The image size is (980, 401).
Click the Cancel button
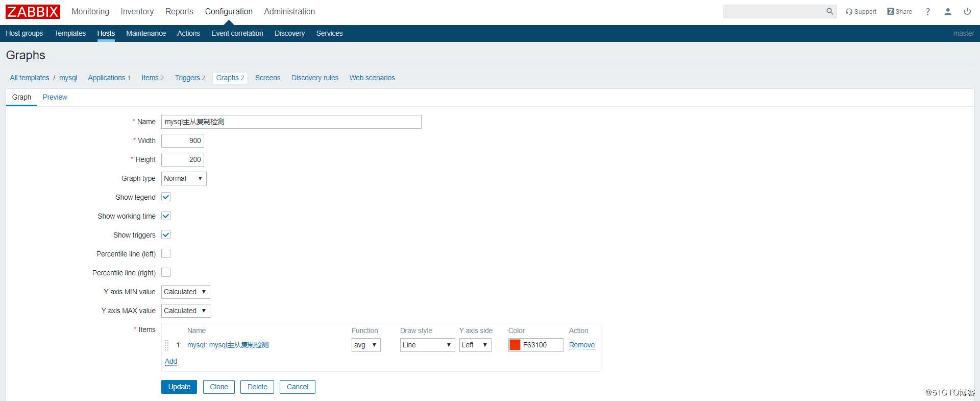[x=298, y=387]
